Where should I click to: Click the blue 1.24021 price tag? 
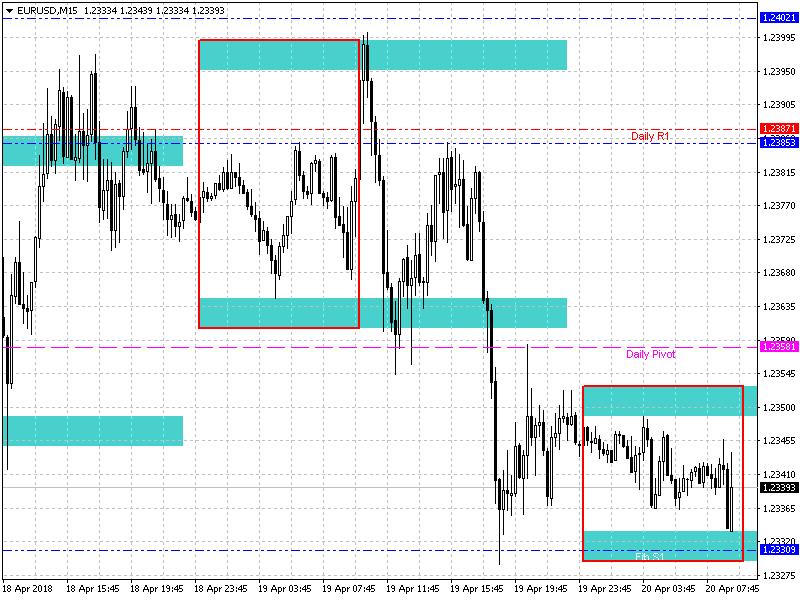tap(778, 18)
